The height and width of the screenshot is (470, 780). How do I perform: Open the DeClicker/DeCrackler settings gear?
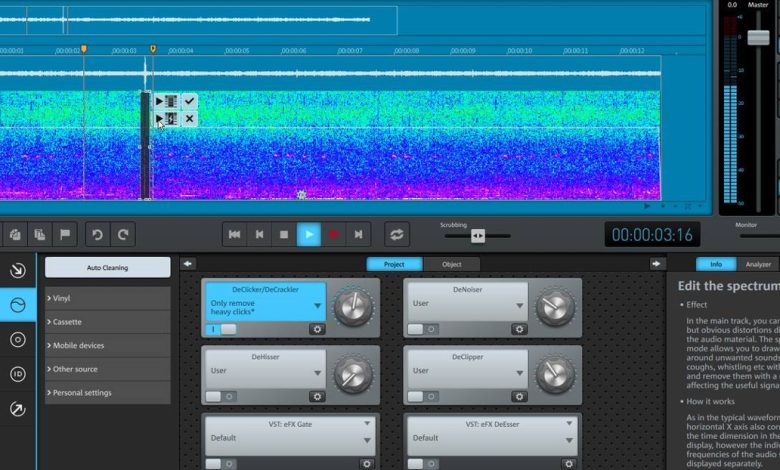317,329
